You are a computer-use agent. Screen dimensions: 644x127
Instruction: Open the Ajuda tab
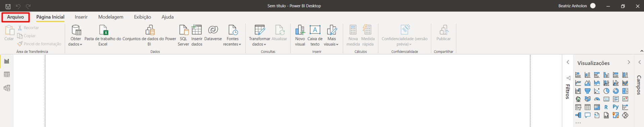click(167, 17)
